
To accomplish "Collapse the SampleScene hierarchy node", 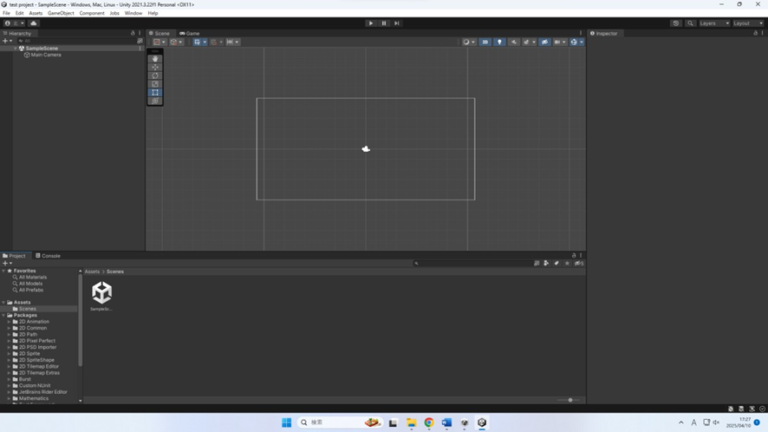I will pyautogui.click(x=16, y=48).
